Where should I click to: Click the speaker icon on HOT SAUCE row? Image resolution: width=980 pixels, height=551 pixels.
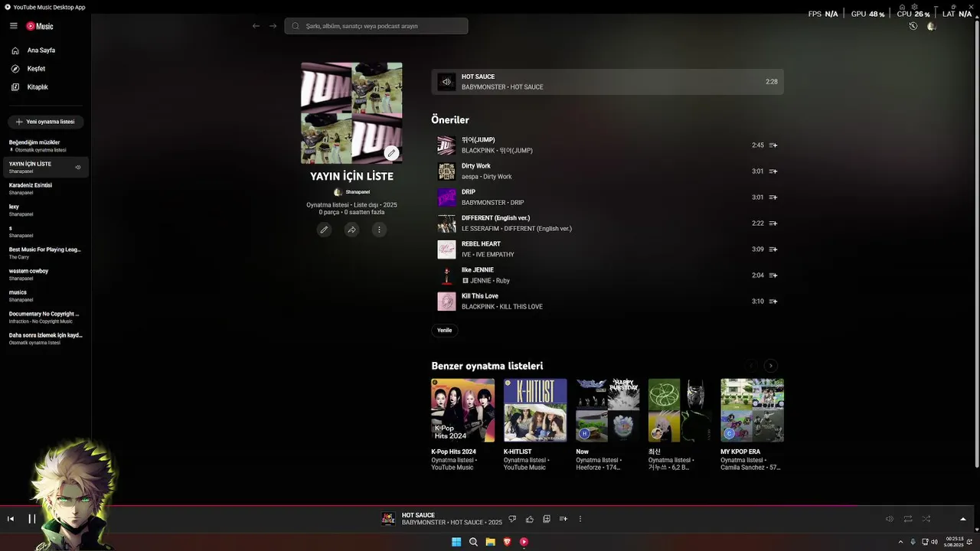pyautogui.click(x=446, y=82)
